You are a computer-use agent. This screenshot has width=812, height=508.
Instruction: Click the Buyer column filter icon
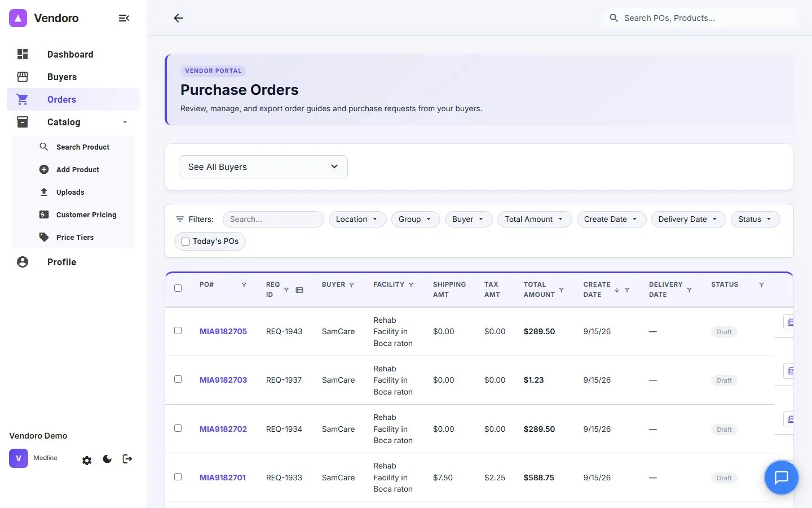point(352,285)
